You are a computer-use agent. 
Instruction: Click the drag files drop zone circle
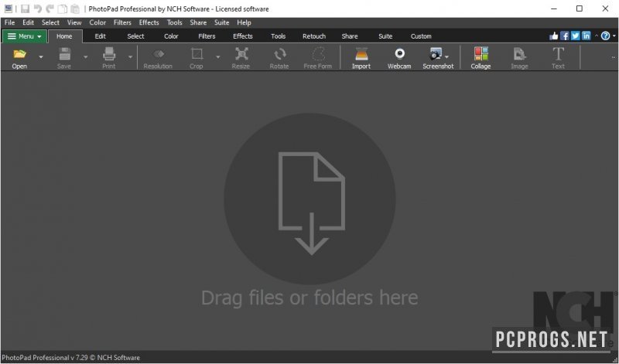(310, 199)
